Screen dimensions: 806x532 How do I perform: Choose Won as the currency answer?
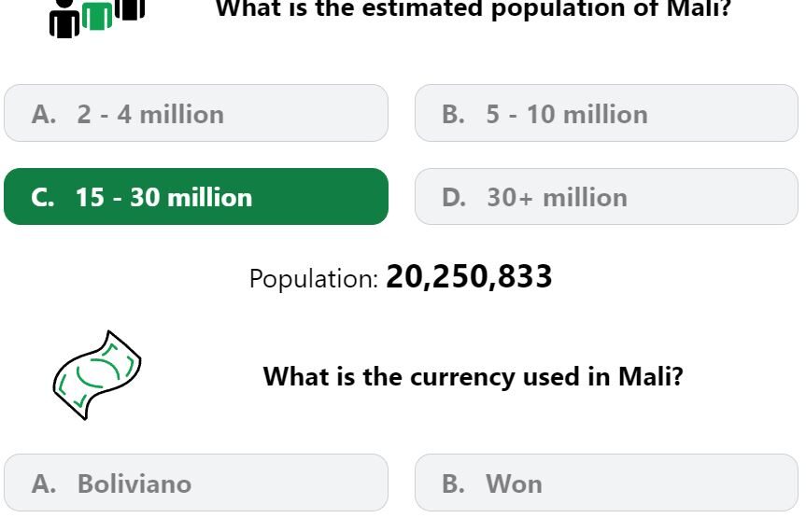606,483
